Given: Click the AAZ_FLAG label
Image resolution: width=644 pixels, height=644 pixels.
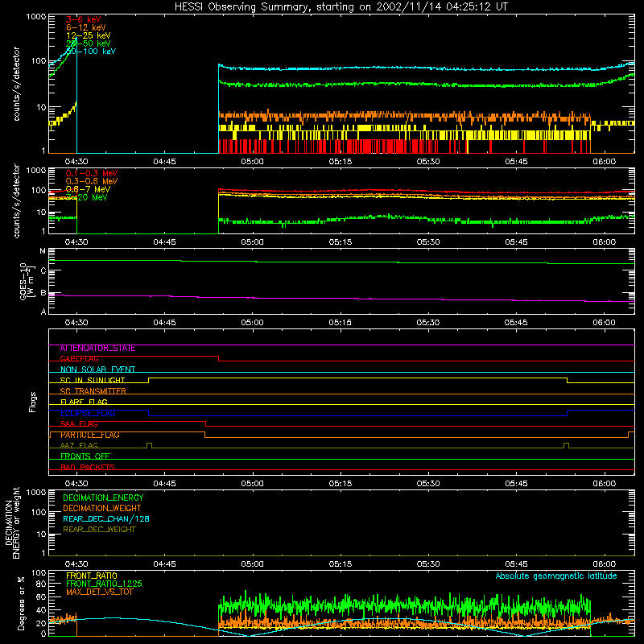Looking at the screenshot, I should click(79, 446).
